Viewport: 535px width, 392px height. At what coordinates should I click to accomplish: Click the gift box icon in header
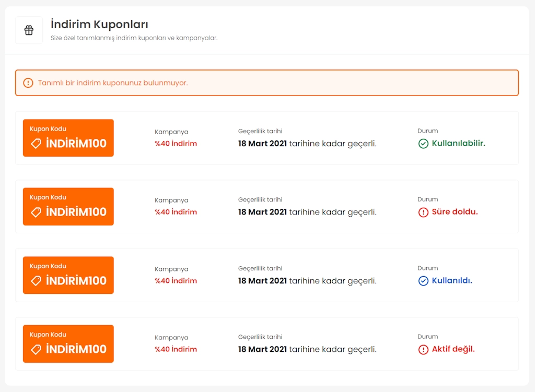(29, 30)
